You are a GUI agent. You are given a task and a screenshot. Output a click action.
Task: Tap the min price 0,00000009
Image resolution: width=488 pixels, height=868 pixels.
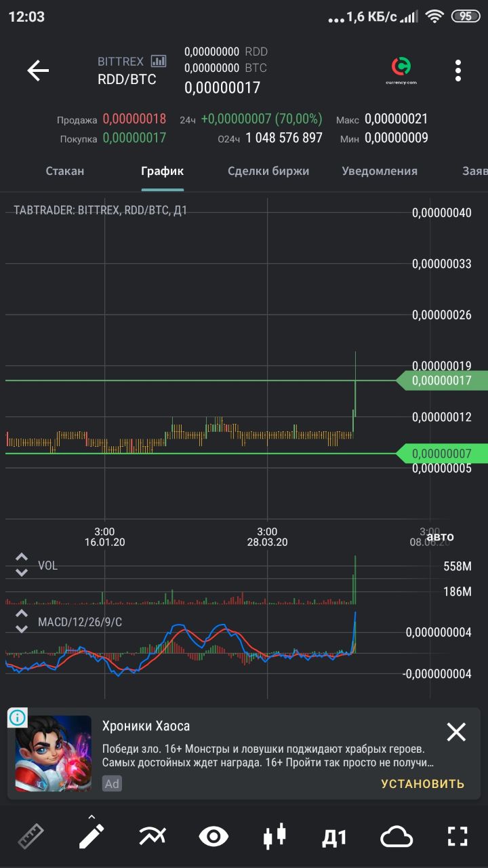396,138
